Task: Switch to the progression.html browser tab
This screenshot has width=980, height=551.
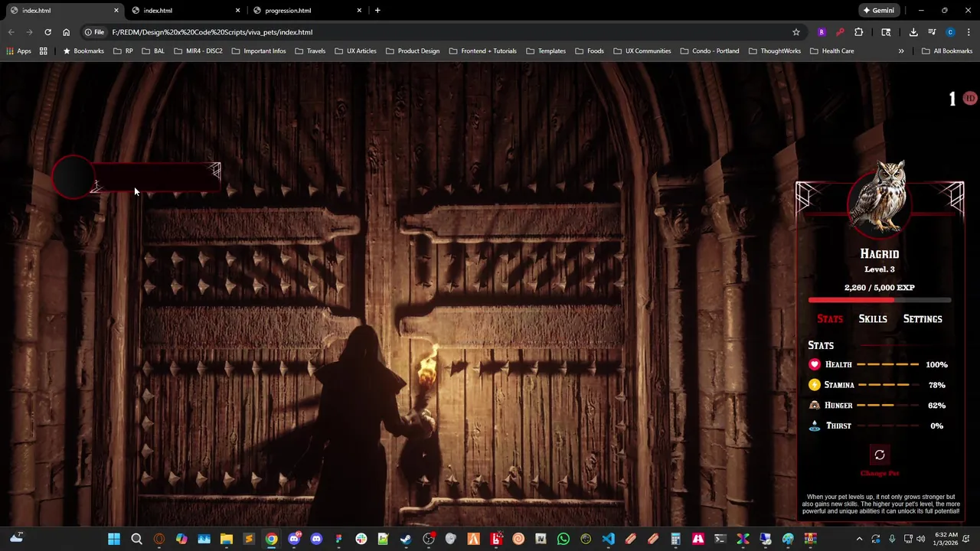Action: pyautogui.click(x=288, y=11)
